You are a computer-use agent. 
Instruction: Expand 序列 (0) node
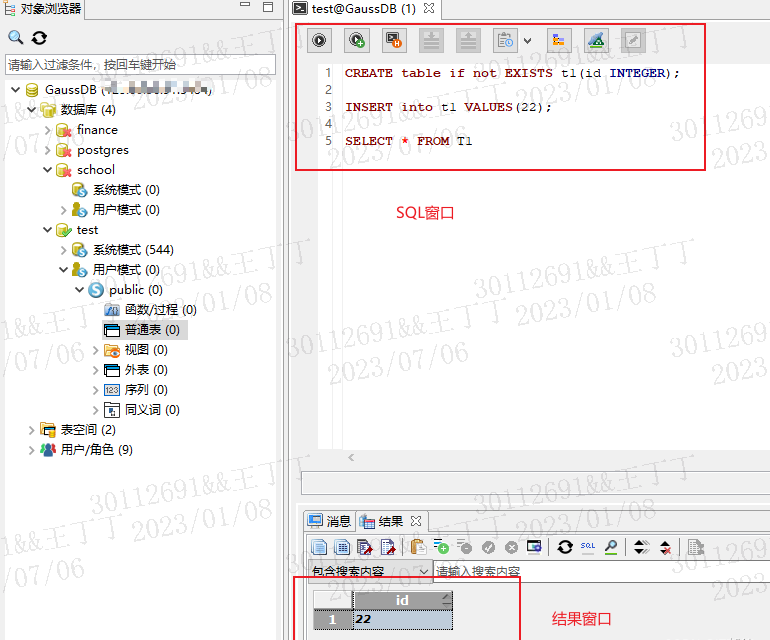click(x=96, y=390)
